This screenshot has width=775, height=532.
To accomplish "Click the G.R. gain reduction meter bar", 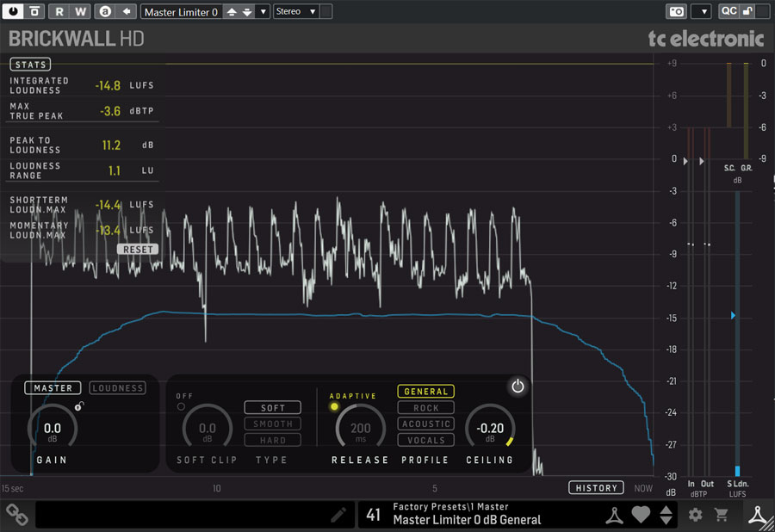I will tap(746, 111).
